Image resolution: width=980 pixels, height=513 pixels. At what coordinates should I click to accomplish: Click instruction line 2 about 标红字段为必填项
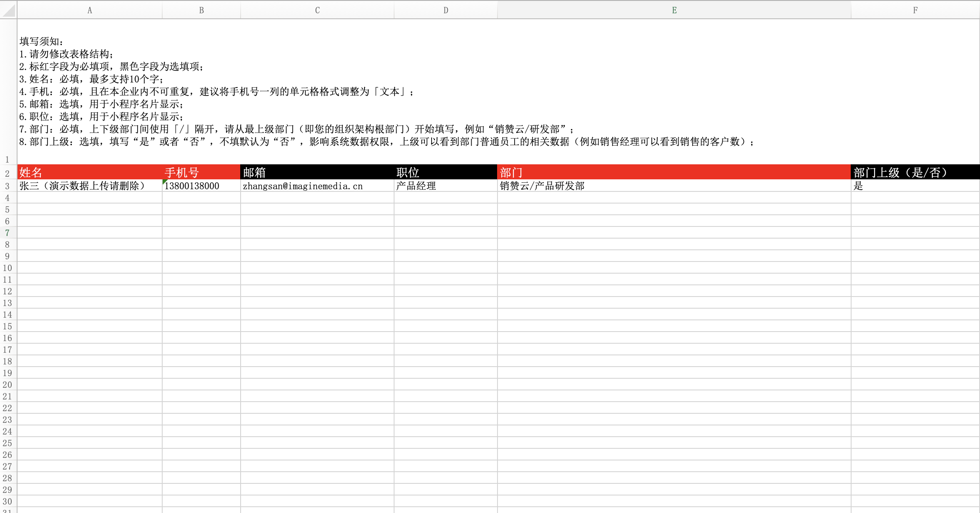(111, 67)
